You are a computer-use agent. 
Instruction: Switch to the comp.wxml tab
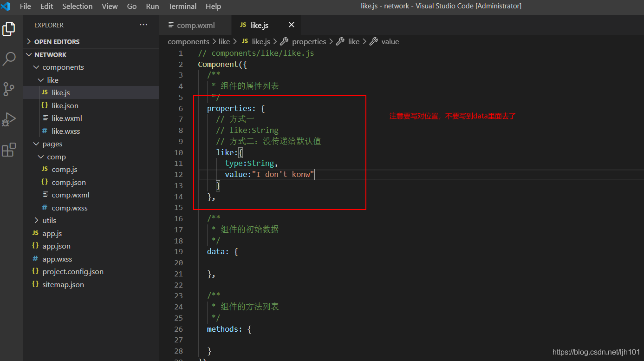click(x=195, y=25)
